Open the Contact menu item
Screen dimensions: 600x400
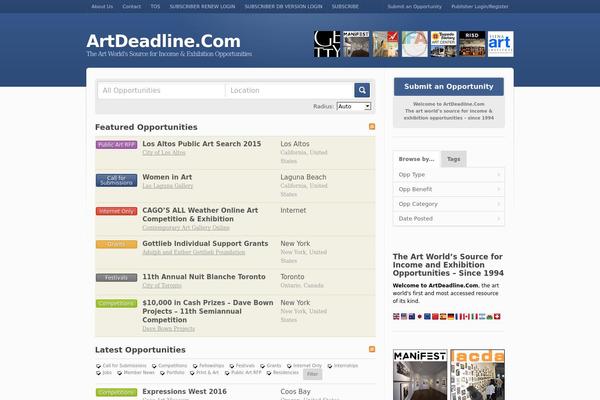[132, 7]
